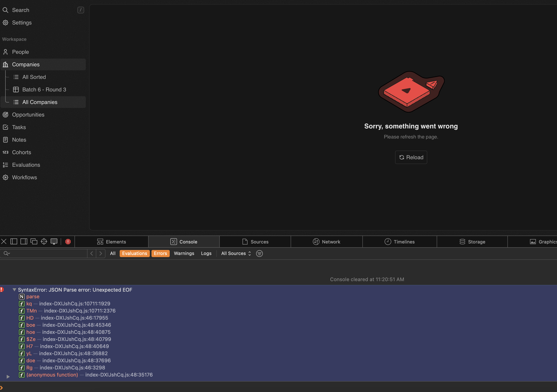Select Batch 6 - Round 3 view
The image size is (557, 392).
pos(44,90)
